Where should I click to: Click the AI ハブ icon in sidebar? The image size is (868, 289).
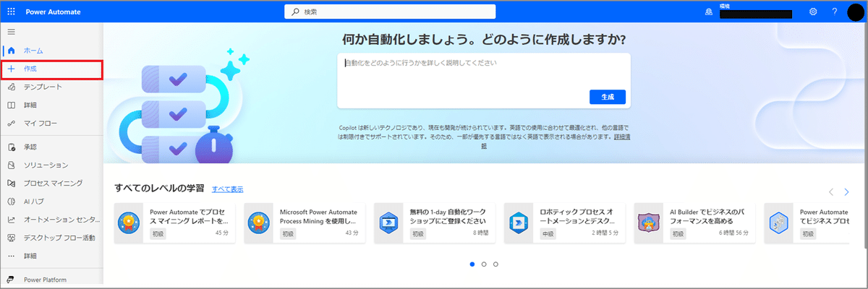(x=11, y=202)
